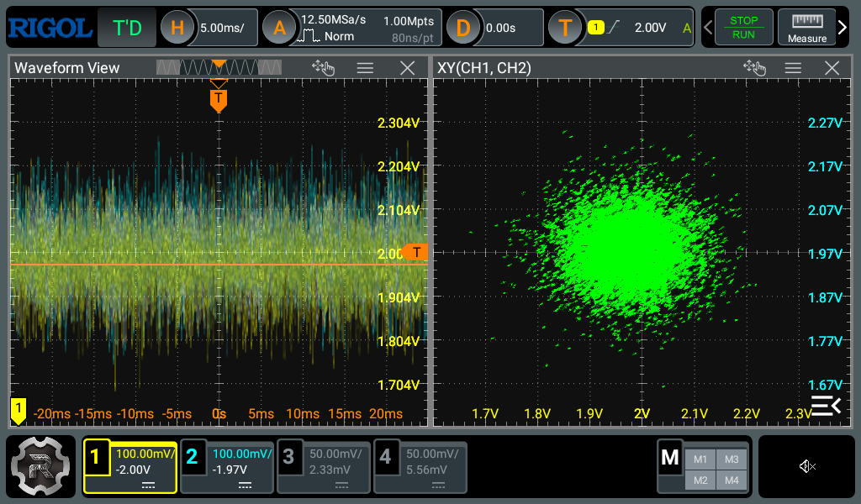Select math channel M4
Screen dimensions: 861x504
pos(732,480)
